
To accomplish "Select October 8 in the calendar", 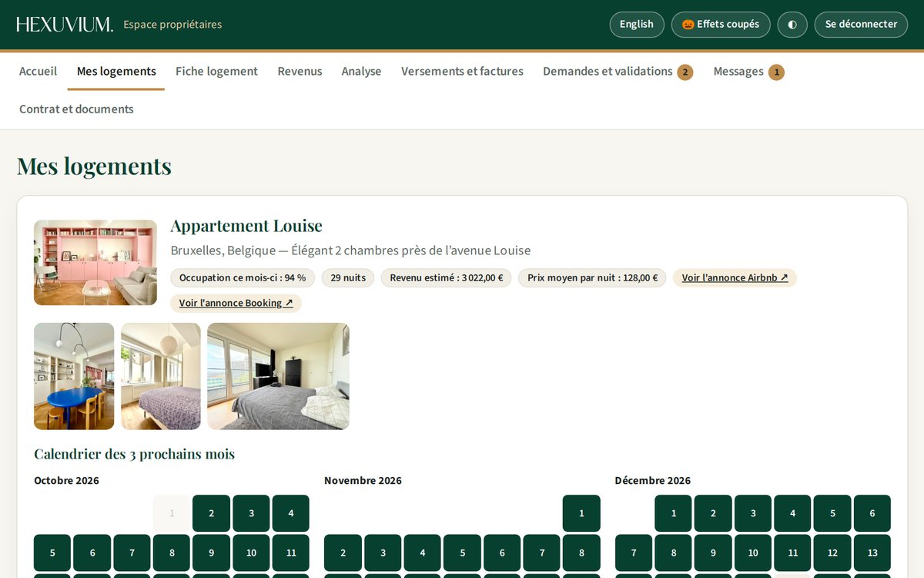I will pos(172,553).
